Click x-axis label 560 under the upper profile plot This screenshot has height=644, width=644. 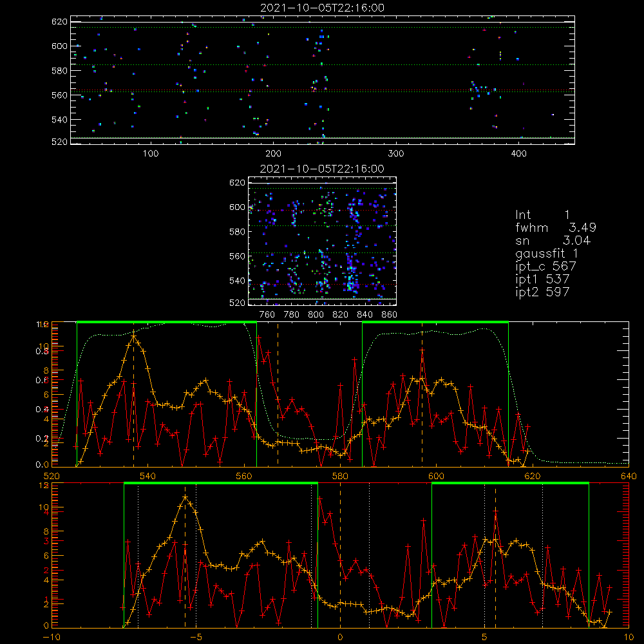[x=244, y=477]
